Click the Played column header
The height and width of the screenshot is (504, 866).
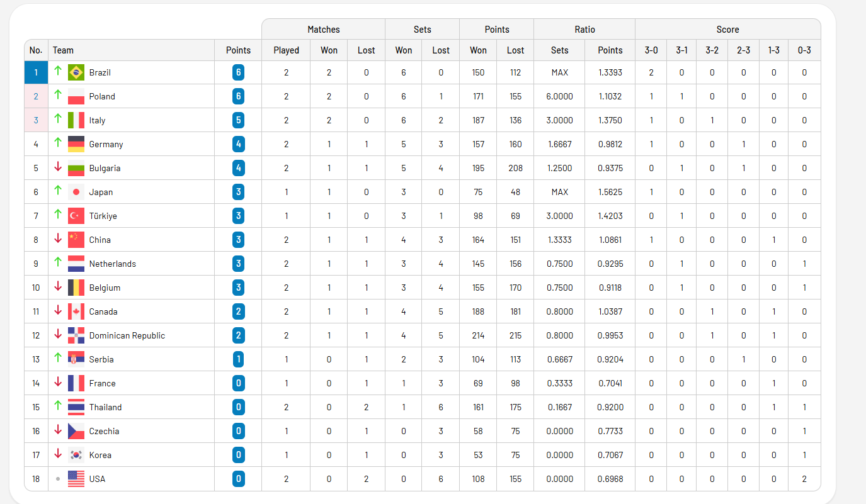click(286, 50)
